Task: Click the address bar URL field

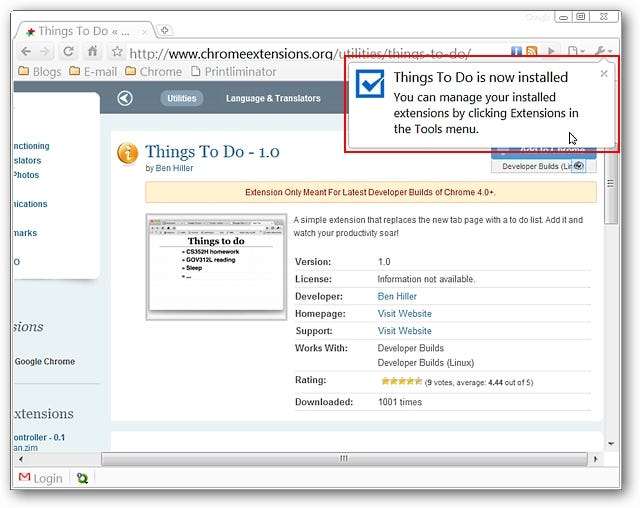Action: coord(300,53)
